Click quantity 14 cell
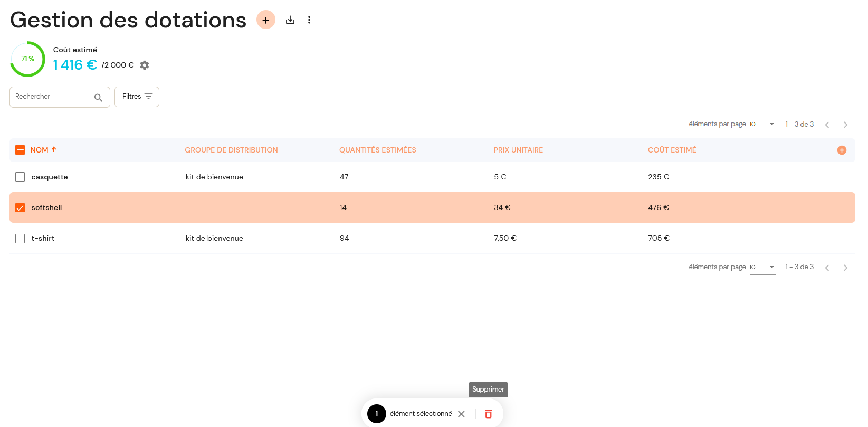 pos(343,207)
